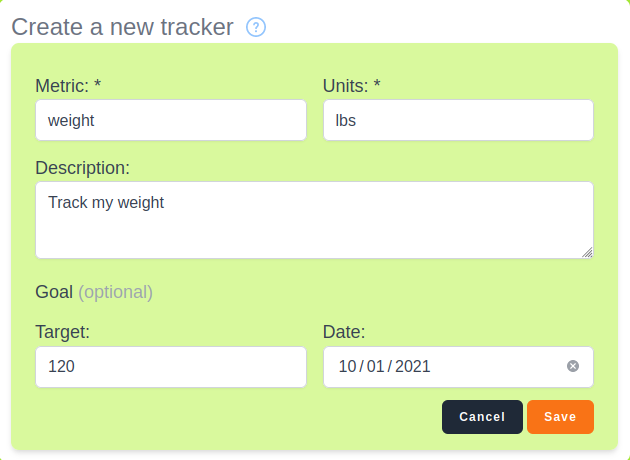Save the new tracker
This screenshot has height=460, width=630.
(x=560, y=417)
